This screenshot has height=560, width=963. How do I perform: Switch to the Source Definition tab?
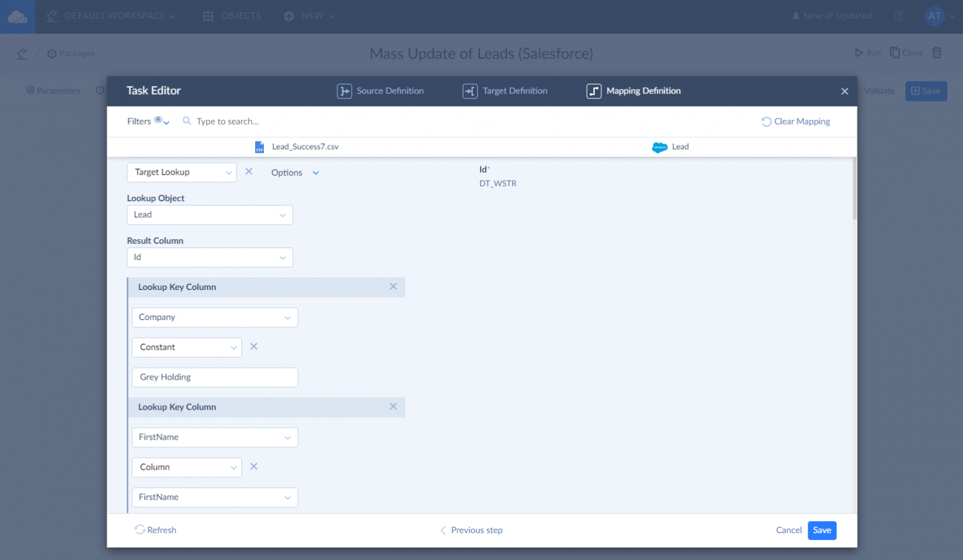[x=390, y=91]
